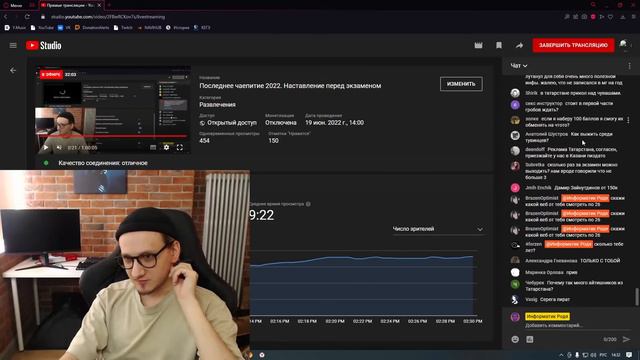Screen dimensions: 640x360
Task: Open the DonationAlerts bookmark
Action: [x=92, y=28]
